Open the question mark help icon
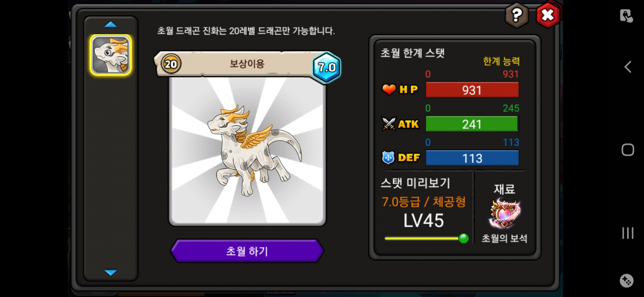644x297 pixels. [517, 16]
